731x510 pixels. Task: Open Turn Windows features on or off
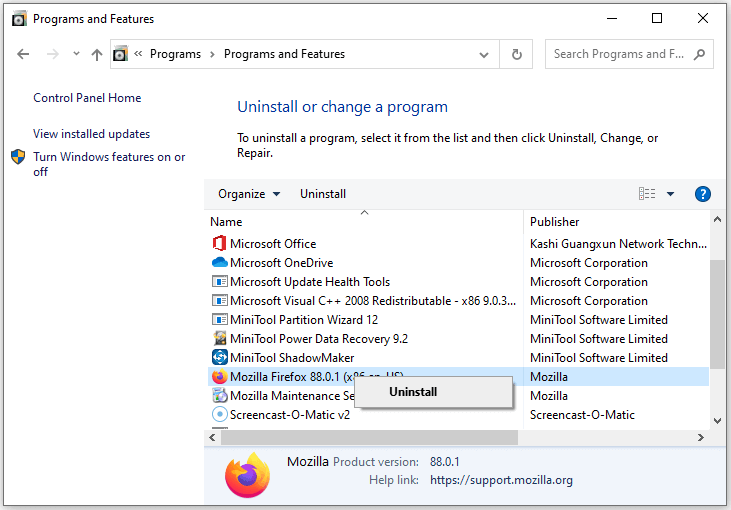[x=109, y=164]
